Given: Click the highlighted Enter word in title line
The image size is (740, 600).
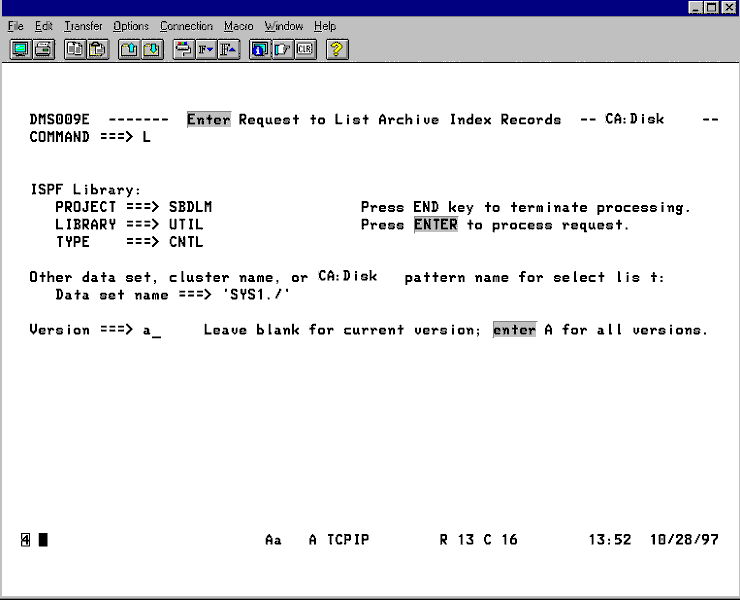Looking at the screenshot, I should tap(209, 120).
